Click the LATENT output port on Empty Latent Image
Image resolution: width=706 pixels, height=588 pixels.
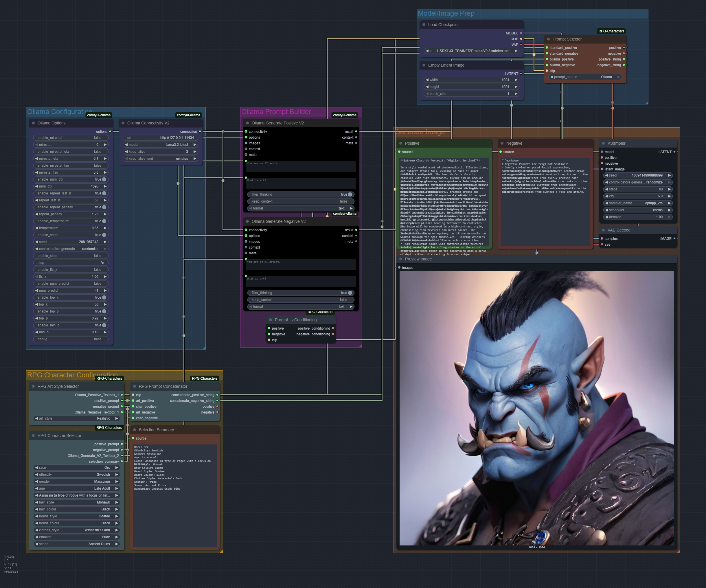pyautogui.click(x=521, y=73)
